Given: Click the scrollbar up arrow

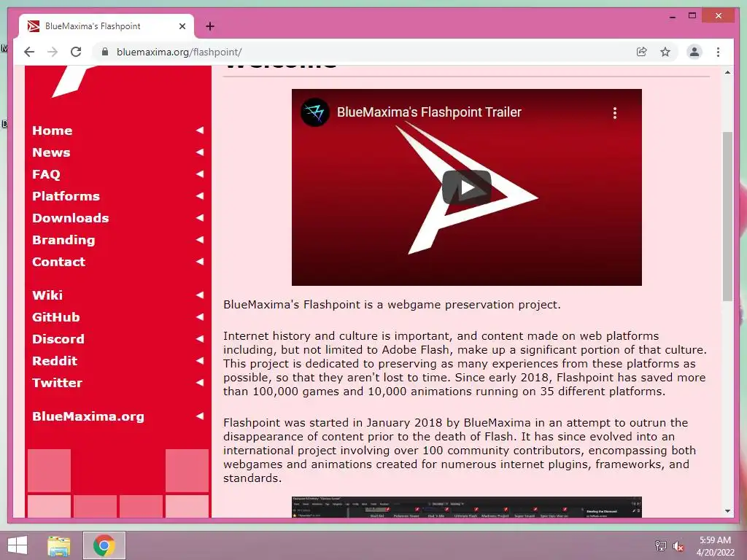Looking at the screenshot, I should click(x=727, y=72).
